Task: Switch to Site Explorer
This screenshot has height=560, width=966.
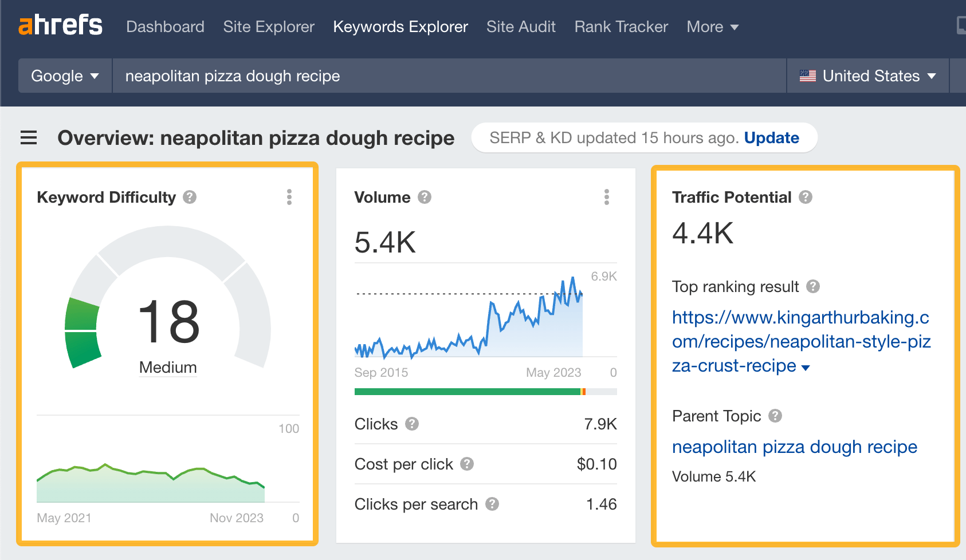Action: (x=268, y=26)
